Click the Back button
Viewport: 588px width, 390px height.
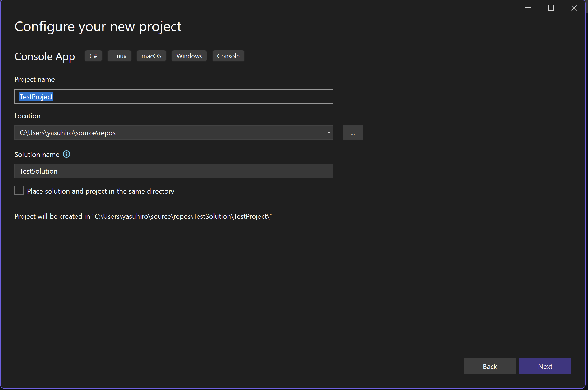[490, 366]
